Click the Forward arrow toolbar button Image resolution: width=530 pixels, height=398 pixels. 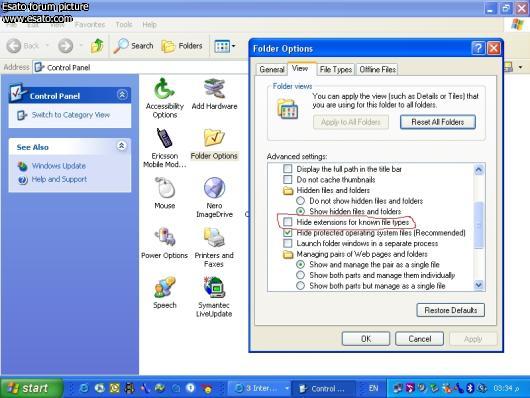coord(65,46)
